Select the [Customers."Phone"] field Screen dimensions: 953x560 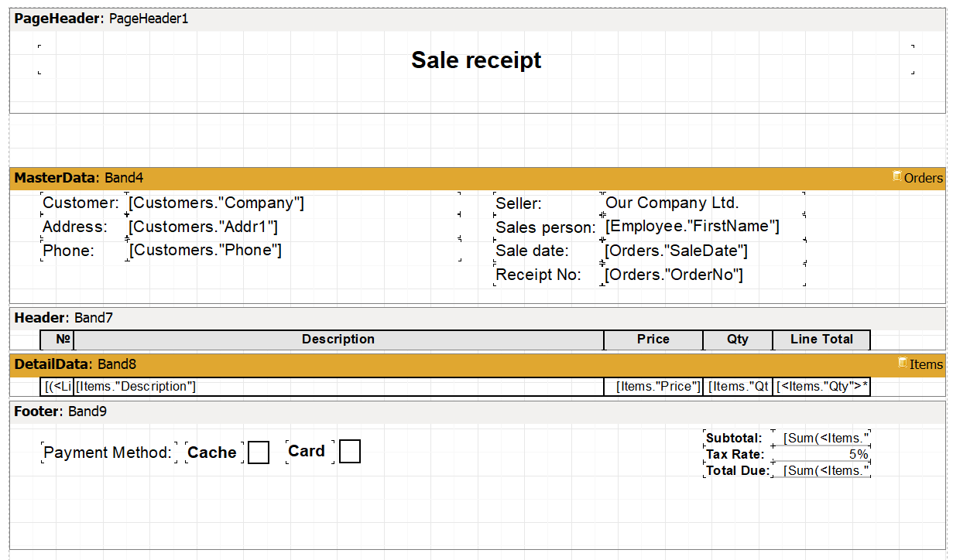pyautogui.click(x=293, y=251)
